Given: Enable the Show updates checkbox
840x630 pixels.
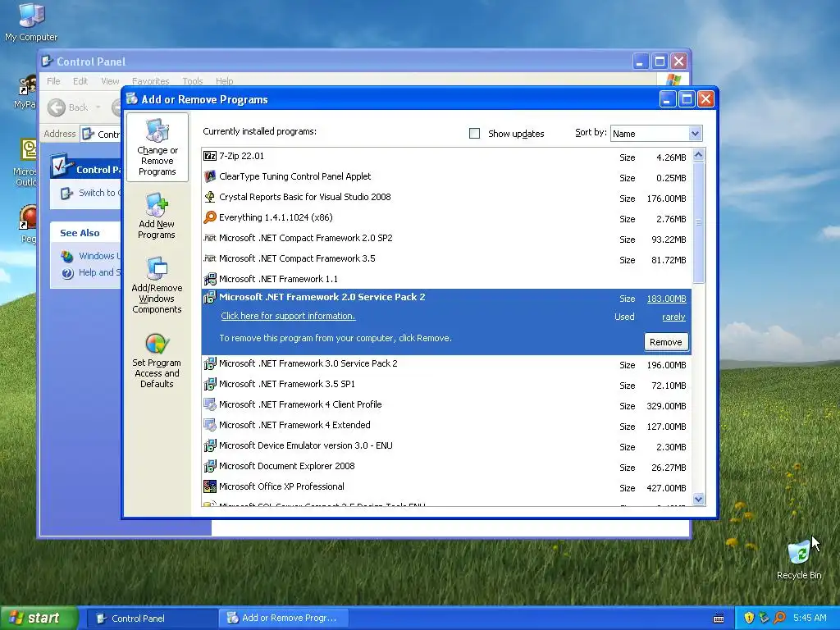Looking at the screenshot, I should pos(474,133).
